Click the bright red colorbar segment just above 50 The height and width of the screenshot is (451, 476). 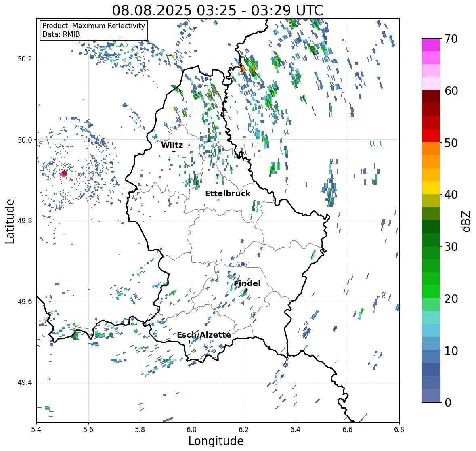click(431, 136)
